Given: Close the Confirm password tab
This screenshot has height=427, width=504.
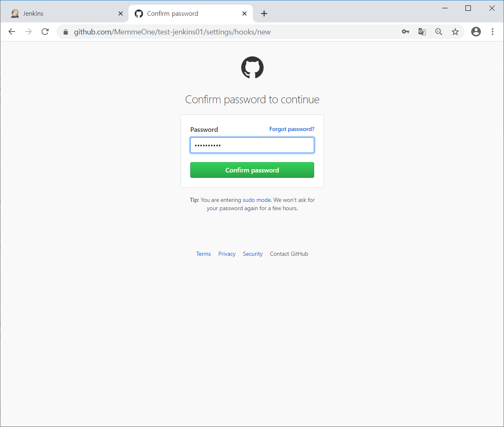Looking at the screenshot, I should (x=244, y=14).
